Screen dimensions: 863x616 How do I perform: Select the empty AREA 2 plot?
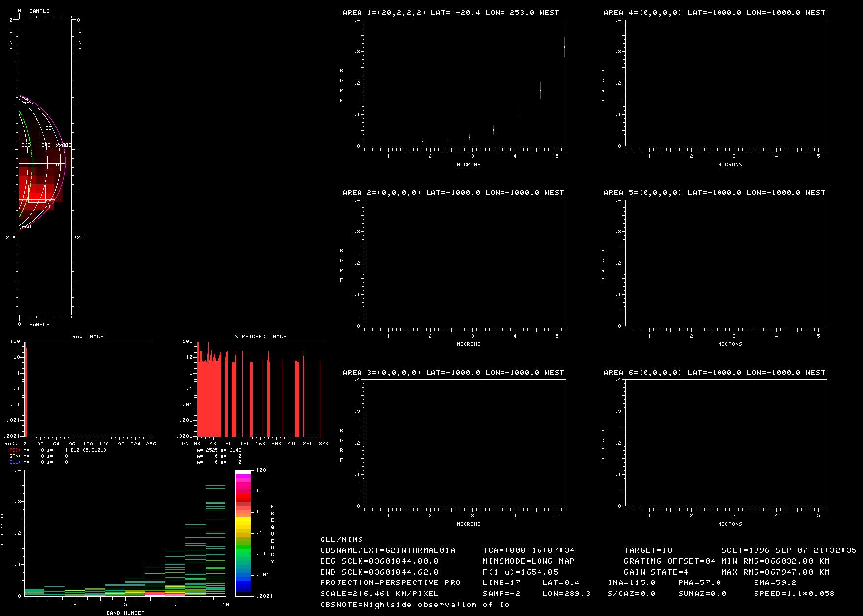coord(465,263)
